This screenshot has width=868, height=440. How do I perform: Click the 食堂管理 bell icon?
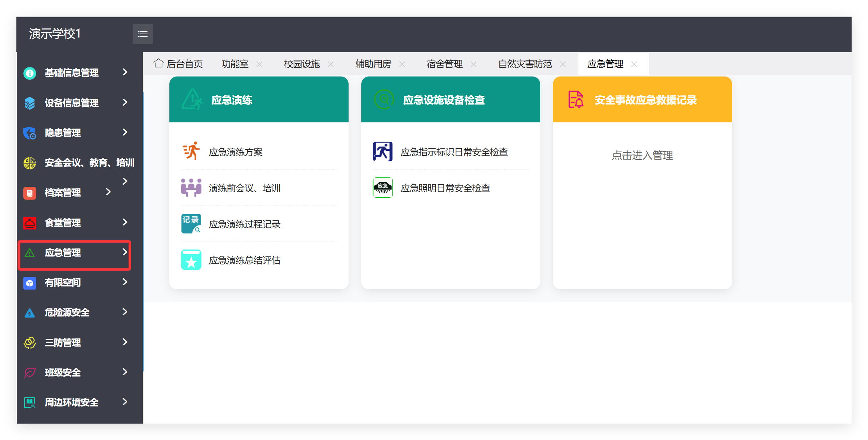(30, 223)
